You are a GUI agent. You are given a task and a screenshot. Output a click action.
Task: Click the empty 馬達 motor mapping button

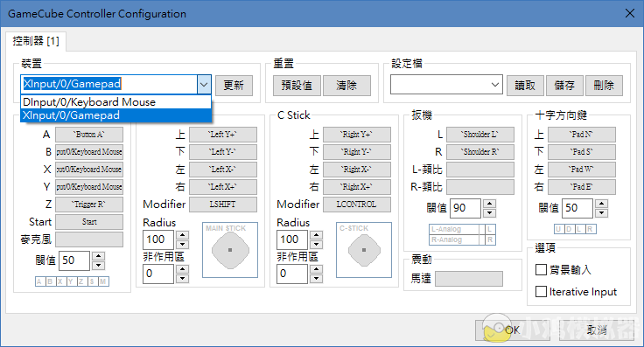pyautogui.click(x=469, y=279)
